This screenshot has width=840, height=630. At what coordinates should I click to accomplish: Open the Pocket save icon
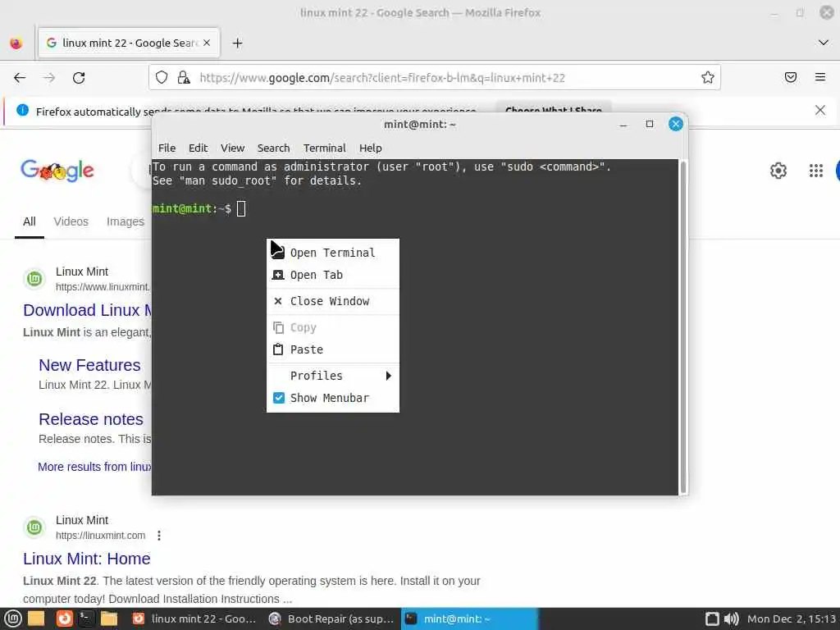[x=791, y=77]
